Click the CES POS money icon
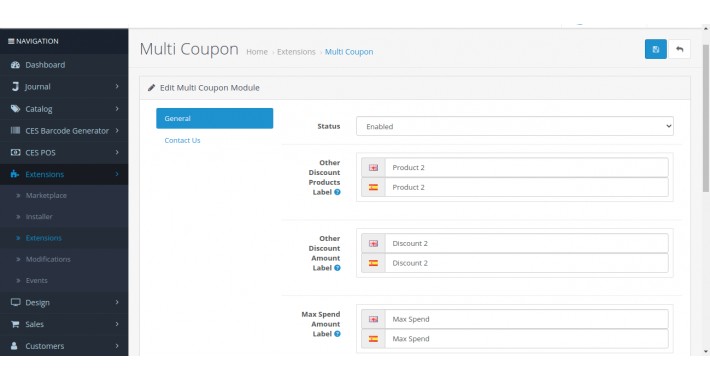 [x=15, y=152]
